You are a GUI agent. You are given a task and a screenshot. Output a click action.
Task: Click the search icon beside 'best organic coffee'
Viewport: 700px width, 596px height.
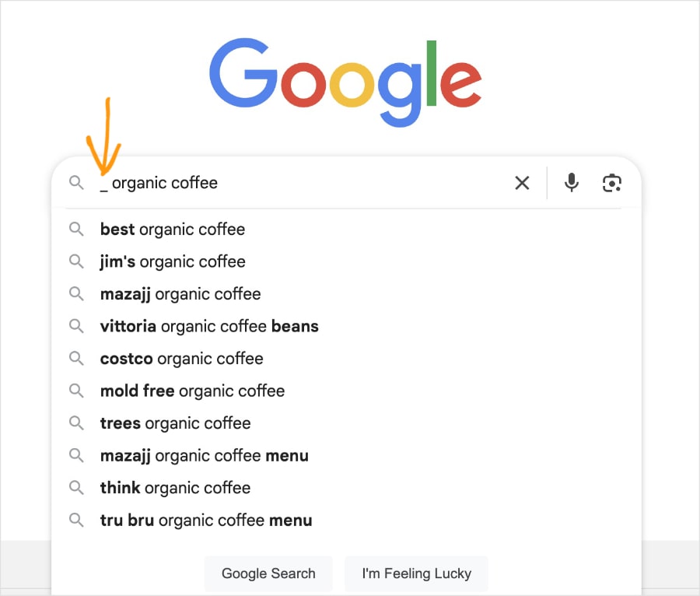click(x=76, y=229)
